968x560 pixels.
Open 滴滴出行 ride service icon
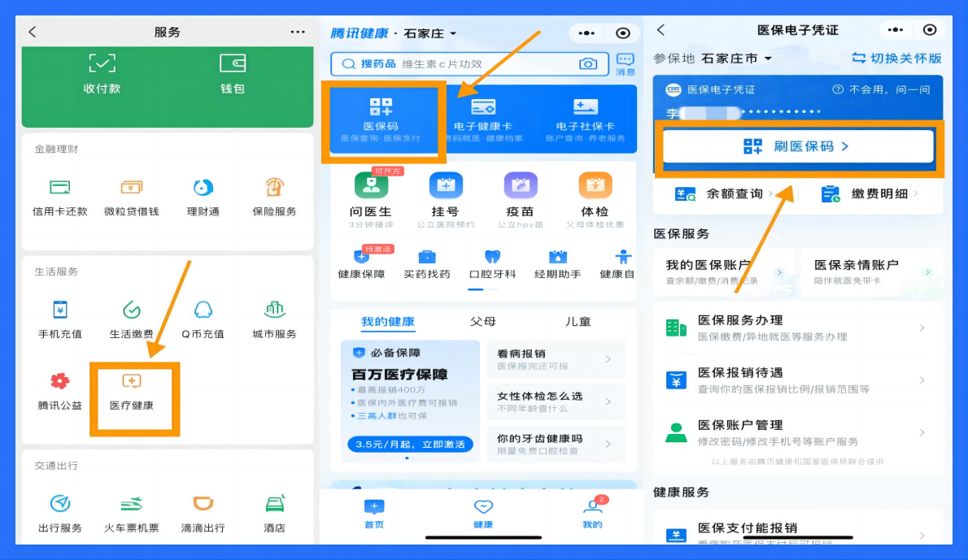(203, 513)
